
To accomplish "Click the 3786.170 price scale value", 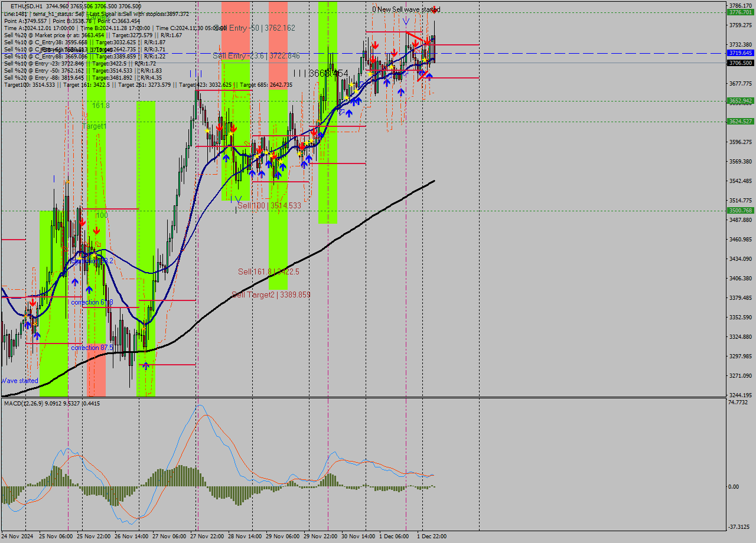I will tap(740, 5).
